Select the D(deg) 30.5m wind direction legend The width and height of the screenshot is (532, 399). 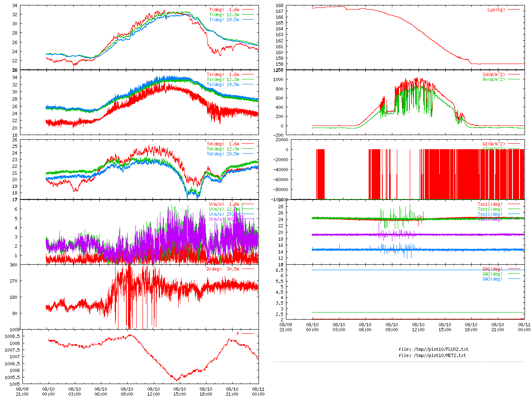[x=223, y=269]
